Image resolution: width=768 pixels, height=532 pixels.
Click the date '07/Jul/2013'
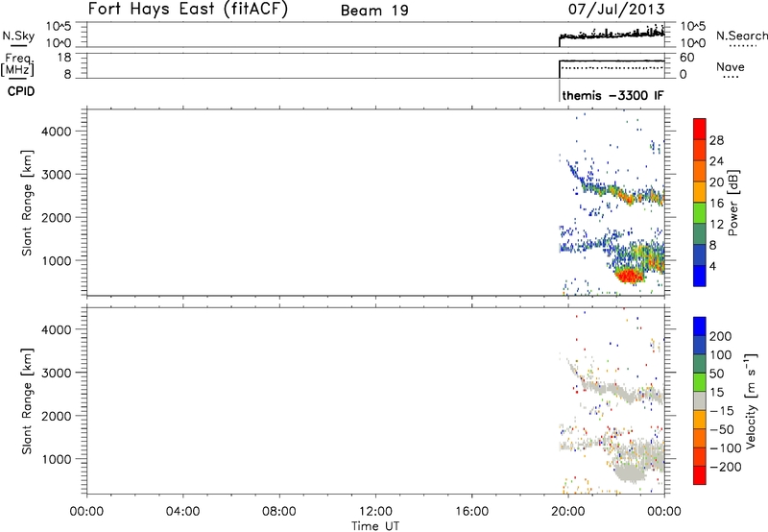pos(616,9)
